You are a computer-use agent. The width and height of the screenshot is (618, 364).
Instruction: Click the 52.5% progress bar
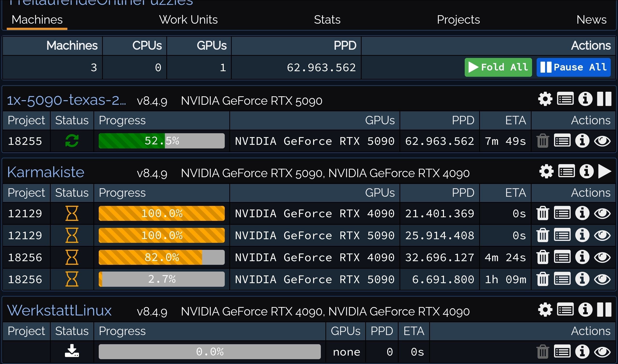point(161,141)
